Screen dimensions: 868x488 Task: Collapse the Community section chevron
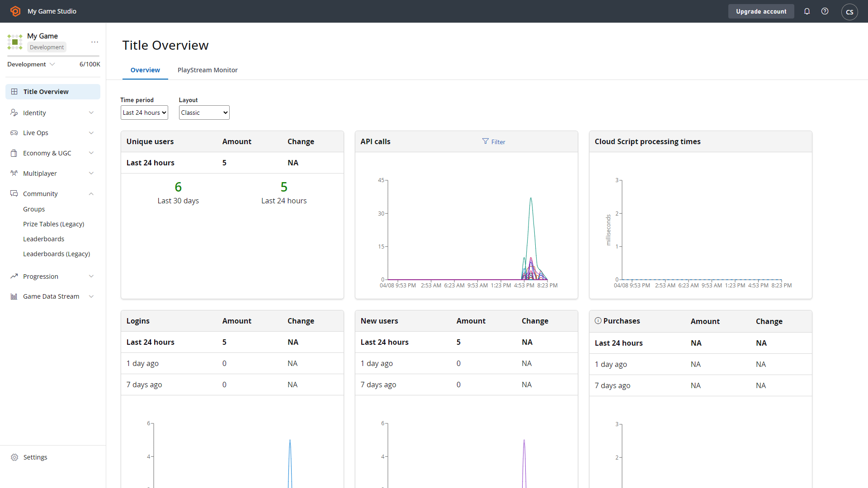click(91, 193)
